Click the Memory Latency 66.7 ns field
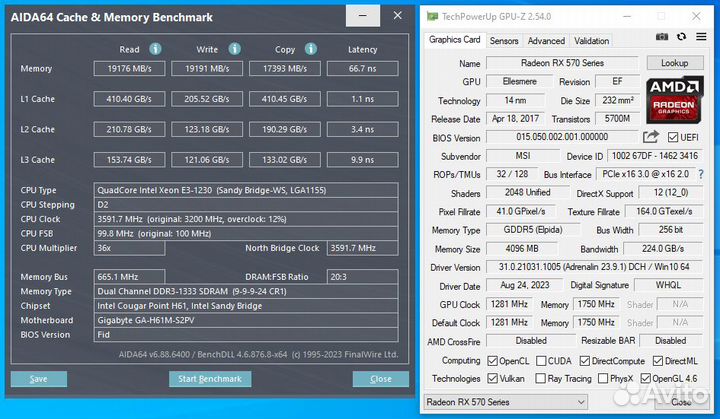The height and width of the screenshot is (419, 720). click(363, 68)
